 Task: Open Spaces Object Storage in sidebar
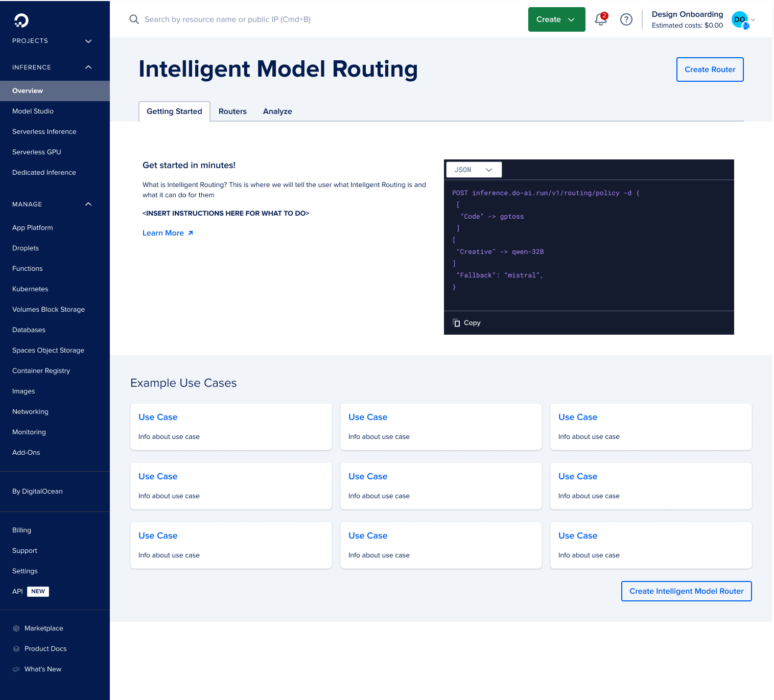[x=55, y=351]
